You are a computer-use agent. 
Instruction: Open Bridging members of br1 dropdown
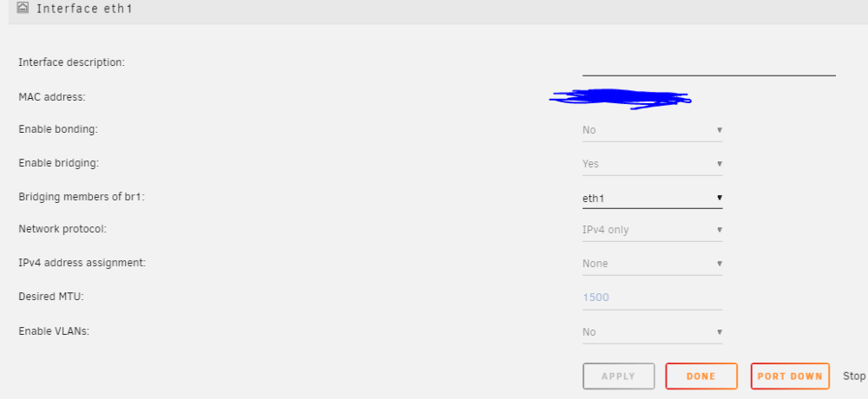652,198
